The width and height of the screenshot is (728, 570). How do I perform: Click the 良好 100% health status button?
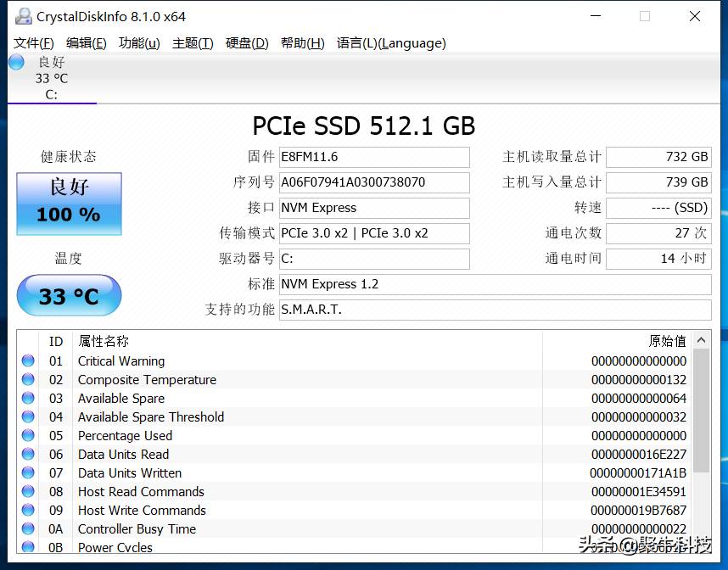pyautogui.click(x=69, y=204)
